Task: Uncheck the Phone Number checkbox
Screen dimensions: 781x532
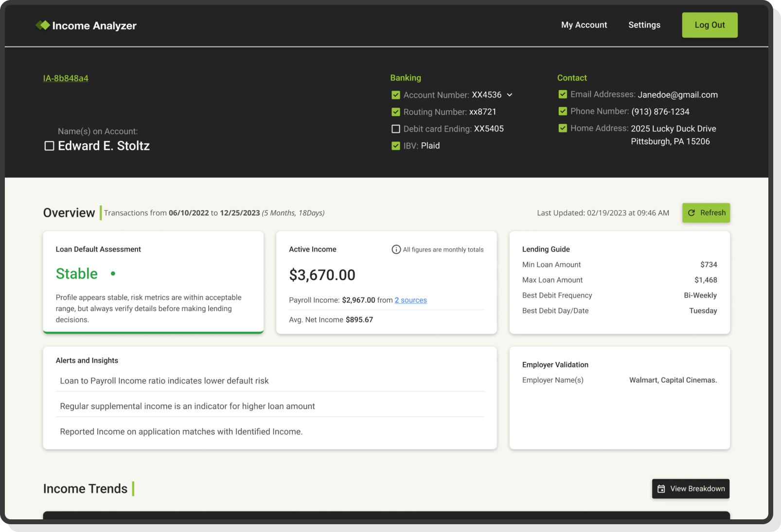Action: pyautogui.click(x=563, y=111)
